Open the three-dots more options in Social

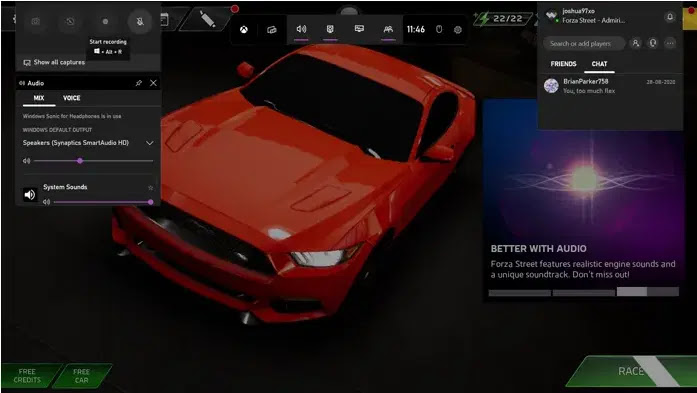[670, 43]
